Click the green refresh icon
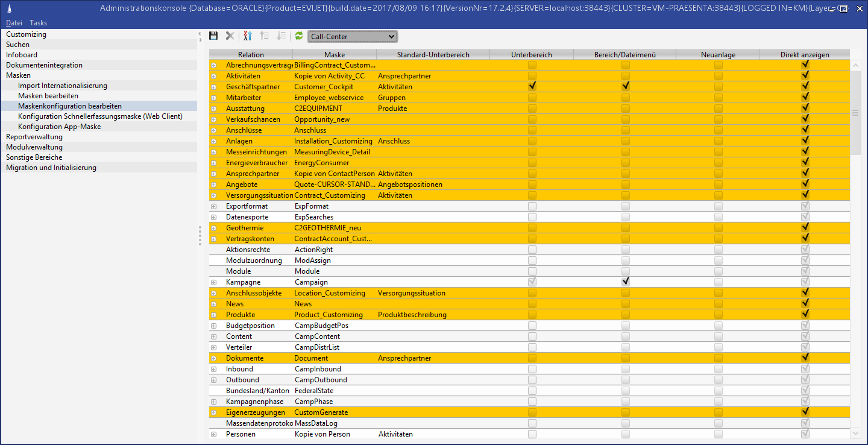Screen dimensions: 868x445 click(x=298, y=36)
